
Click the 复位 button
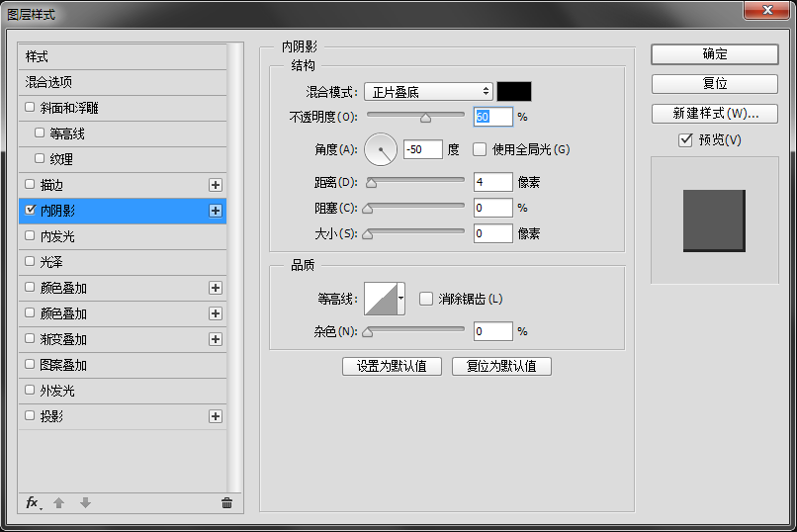coord(715,84)
